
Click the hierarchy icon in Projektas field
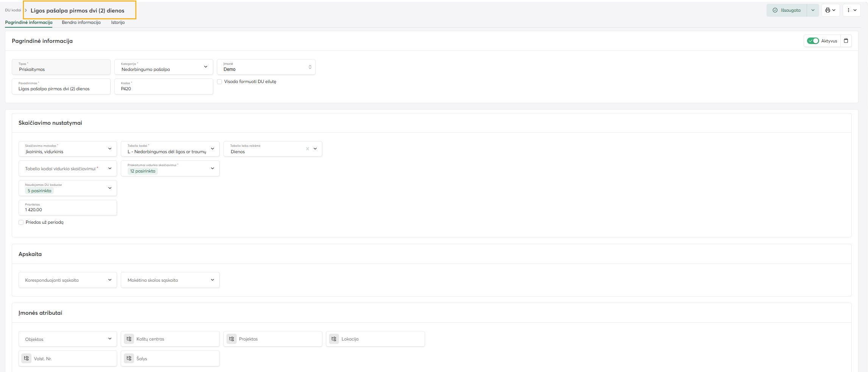pyautogui.click(x=232, y=339)
